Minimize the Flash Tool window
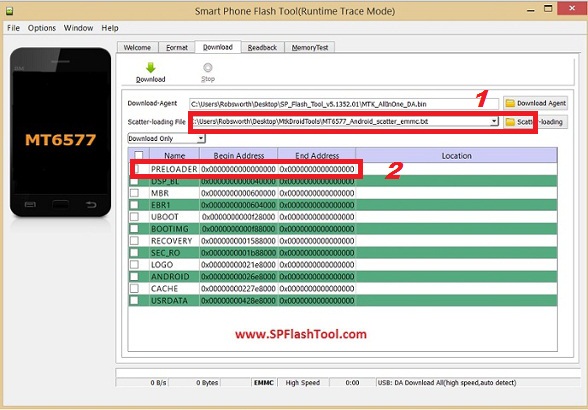This screenshot has height=410, width=588. pyautogui.click(x=531, y=11)
